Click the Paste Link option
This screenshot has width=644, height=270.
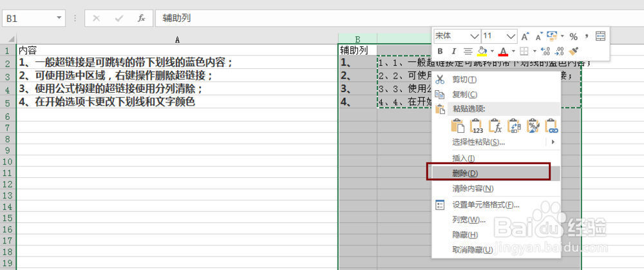coord(552,126)
